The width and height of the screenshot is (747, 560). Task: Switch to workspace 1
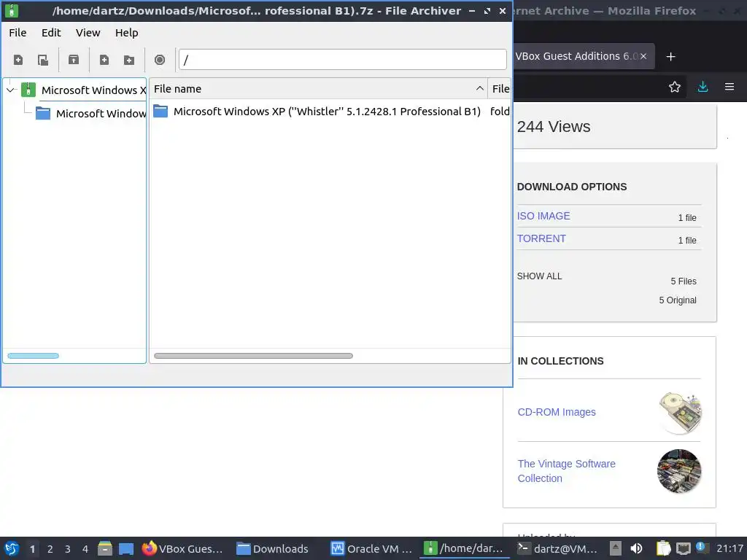tap(32, 549)
